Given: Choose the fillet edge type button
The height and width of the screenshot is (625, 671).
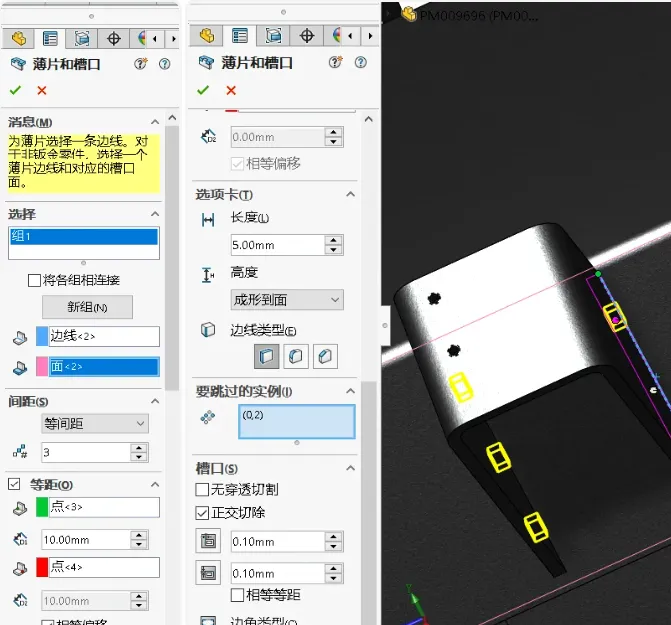Looking at the screenshot, I should [296, 356].
